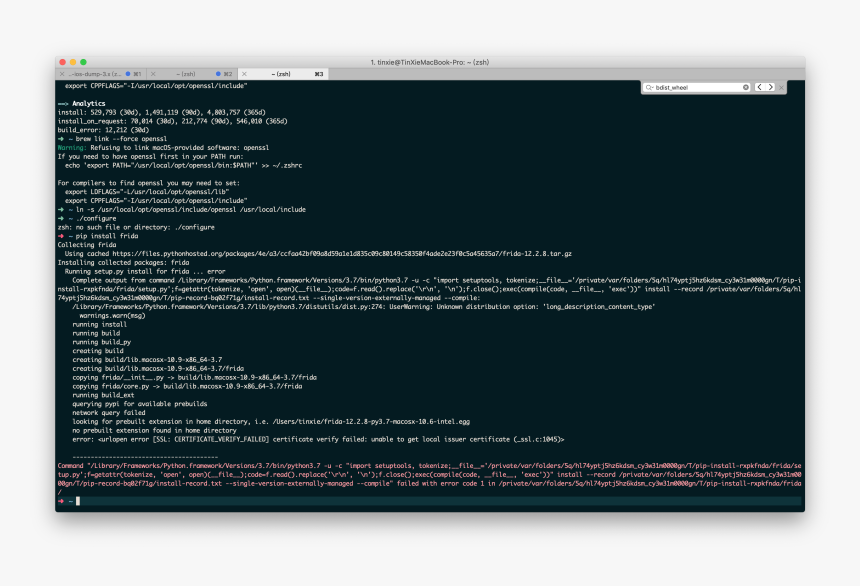Click the green 'Warning:' text
The height and width of the screenshot is (586, 860).
point(72,148)
